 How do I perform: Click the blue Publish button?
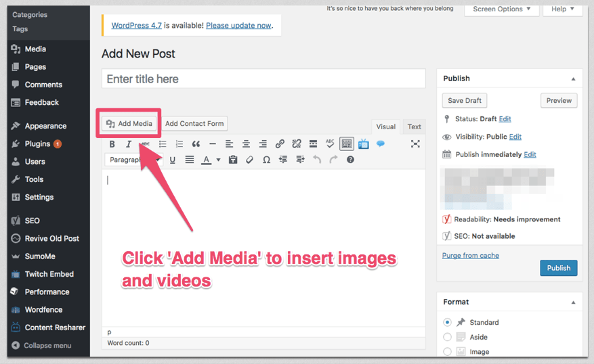(558, 268)
